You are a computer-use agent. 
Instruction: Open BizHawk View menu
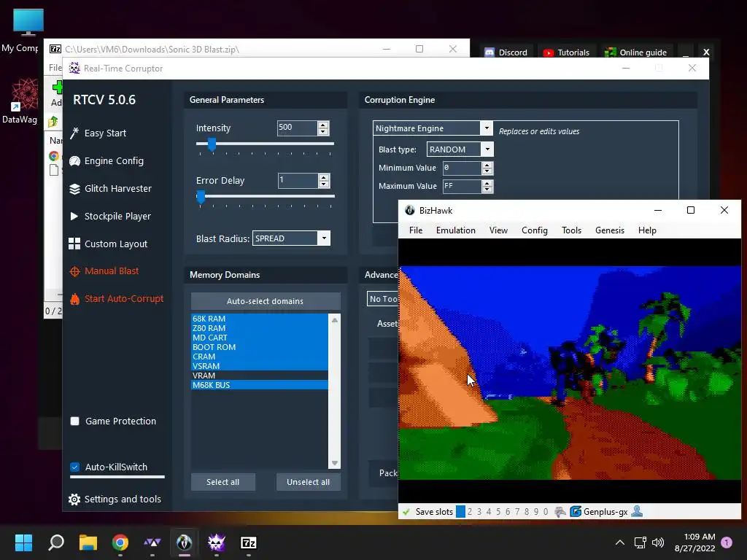[x=498, y=230]
